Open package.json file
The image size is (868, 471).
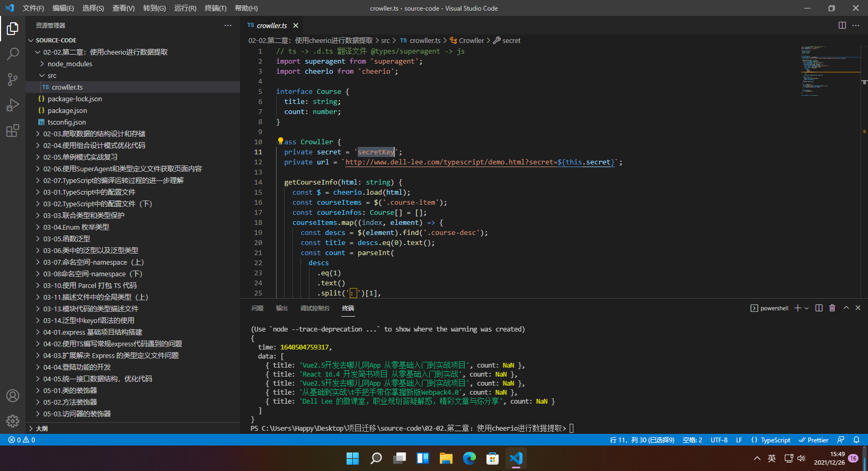[132, 110]
